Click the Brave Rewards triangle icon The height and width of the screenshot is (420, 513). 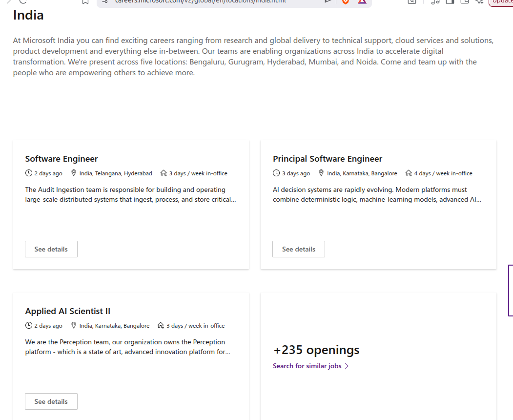[x=362, y=1]
